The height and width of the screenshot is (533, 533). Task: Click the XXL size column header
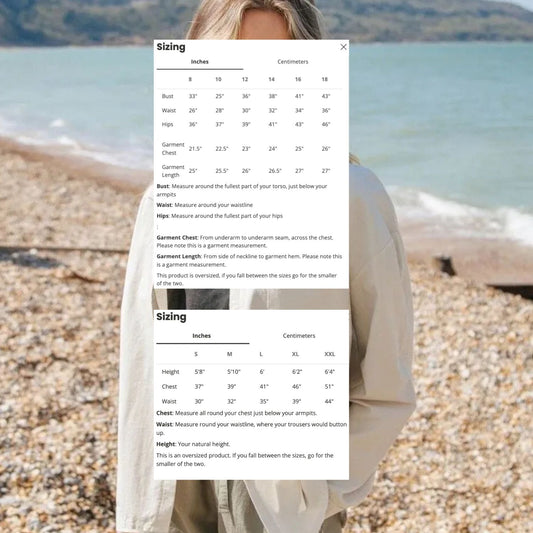[329, 354]
